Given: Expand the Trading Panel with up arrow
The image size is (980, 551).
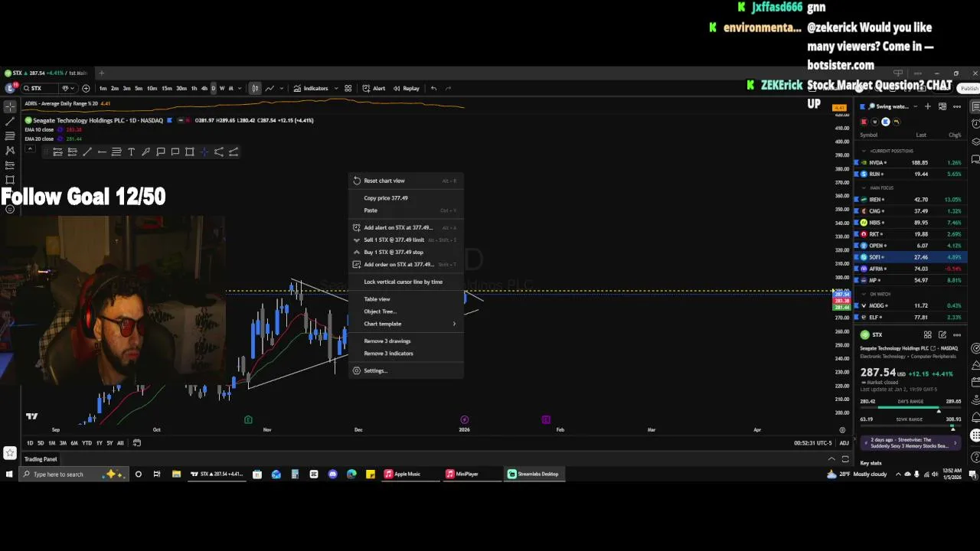Looking at the screenshot, I should [x=831, y=459].
